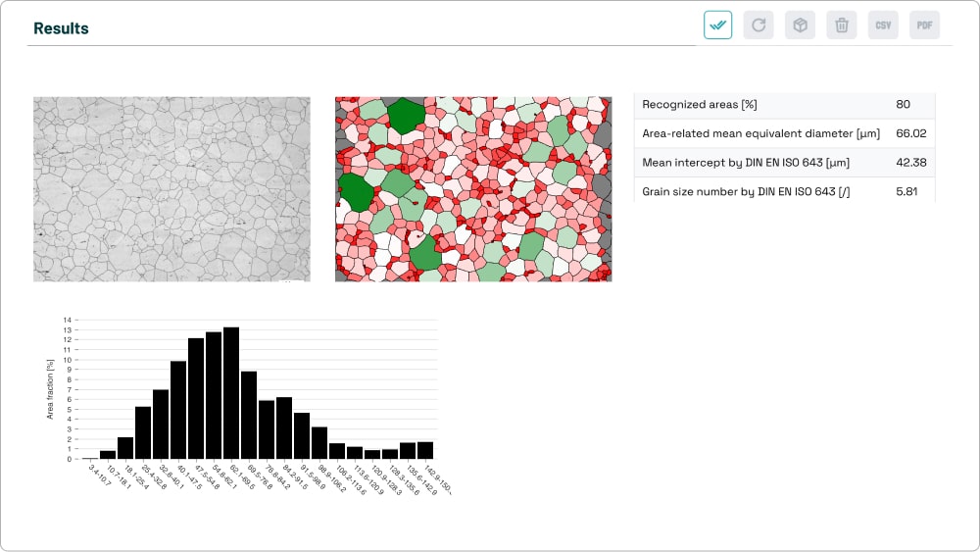Viewport: 980px width, 552px height.
Task: Click the large dark green grain at top
Action: click(406, 116)
